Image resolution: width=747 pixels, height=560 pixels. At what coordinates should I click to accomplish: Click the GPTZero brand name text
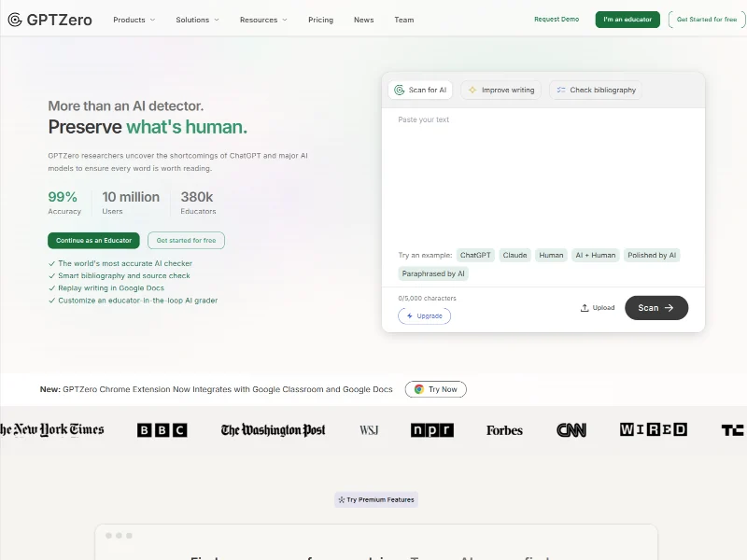[59, 20]
